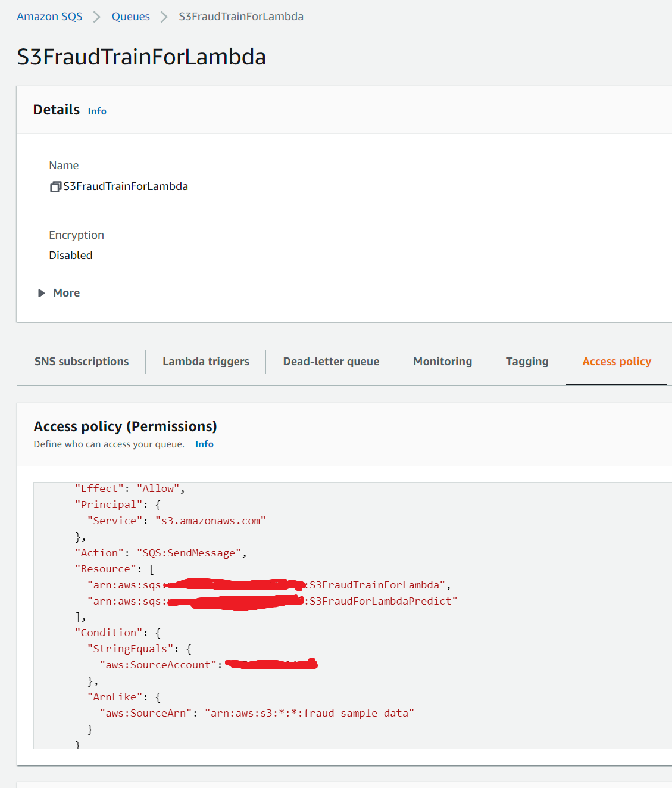Screen dimensions: 672x788
Task: Click the aws:SourceArn line in policy
Action: [x=256, y=714]
